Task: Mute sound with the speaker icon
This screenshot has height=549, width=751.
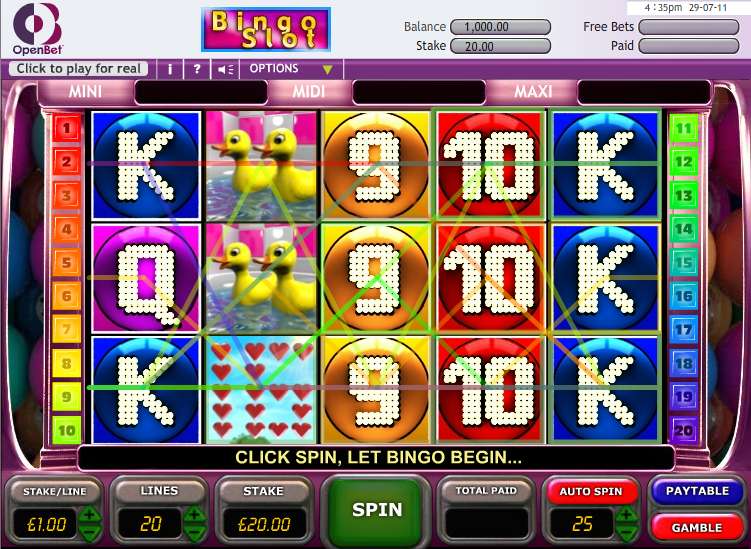Action: point(225,69)
